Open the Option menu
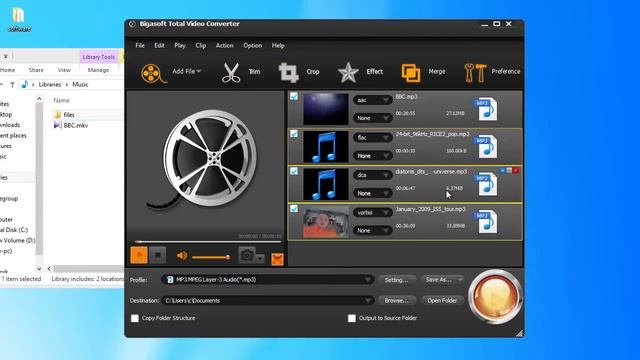 (x=253, y=46)
